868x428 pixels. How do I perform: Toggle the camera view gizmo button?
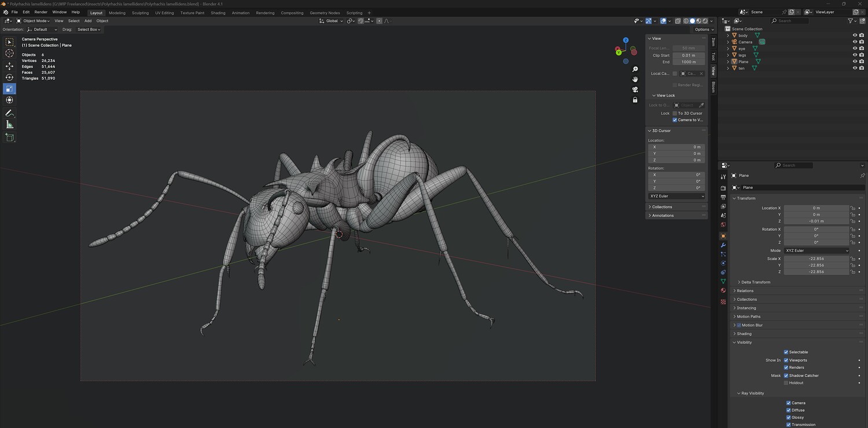pyautogui.click(x=635, y=89)
